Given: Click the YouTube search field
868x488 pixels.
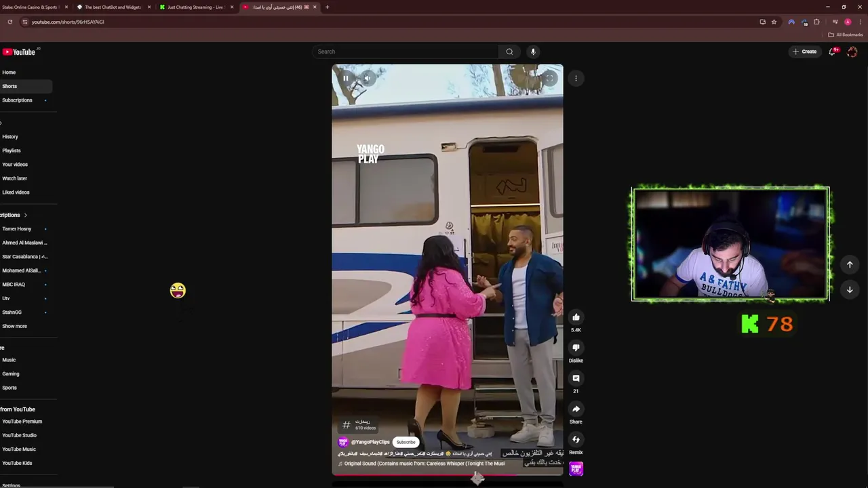Looking at the screenshot, I should click(x=406, y=52).
